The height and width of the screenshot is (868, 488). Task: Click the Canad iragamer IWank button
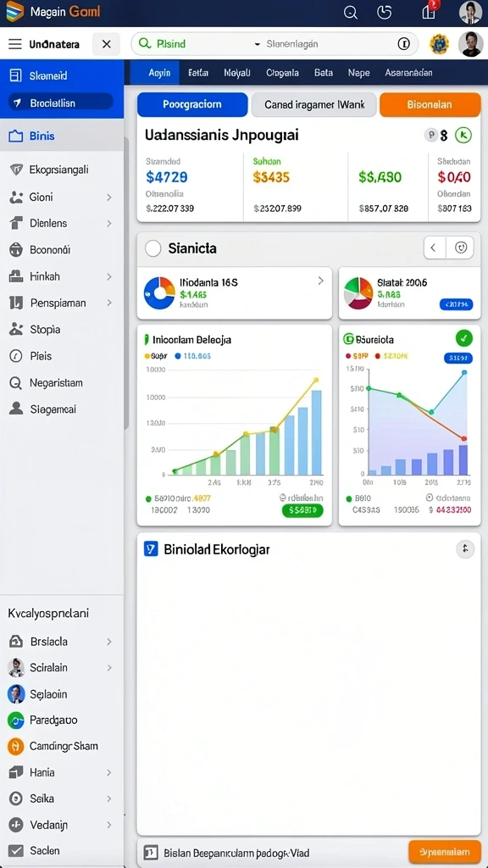pos(314,104)
